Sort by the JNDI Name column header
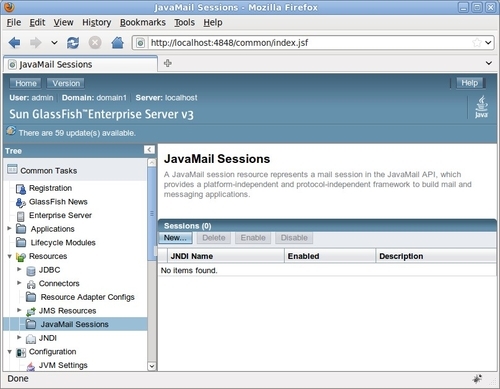 click(x=192, y=256)
